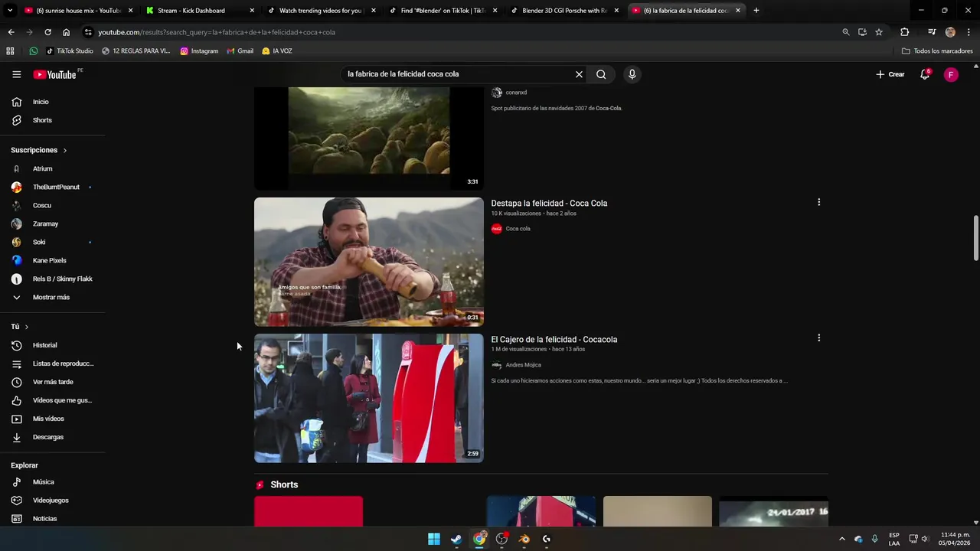The image size is (980, 551).
Task: Open the Gmail bookmark
Action: coord(240,51)
